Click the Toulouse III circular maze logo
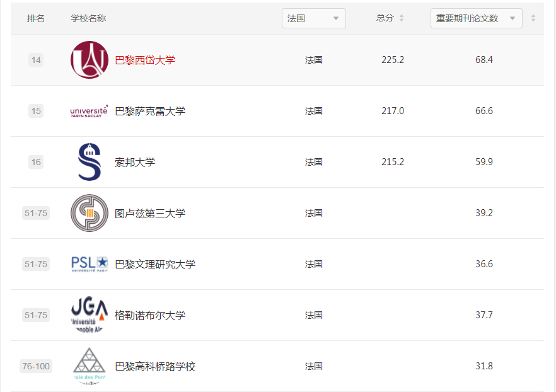 [x=89, y=213]
